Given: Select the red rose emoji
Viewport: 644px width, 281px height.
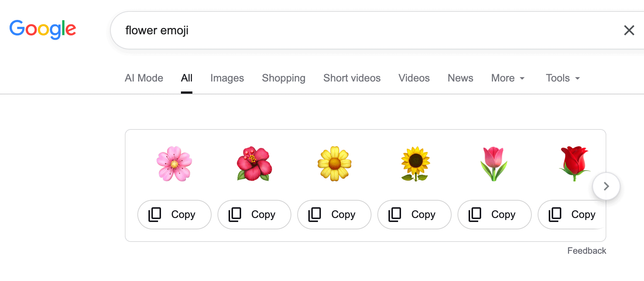Looking at the screenshot, I should pos(574,164).
